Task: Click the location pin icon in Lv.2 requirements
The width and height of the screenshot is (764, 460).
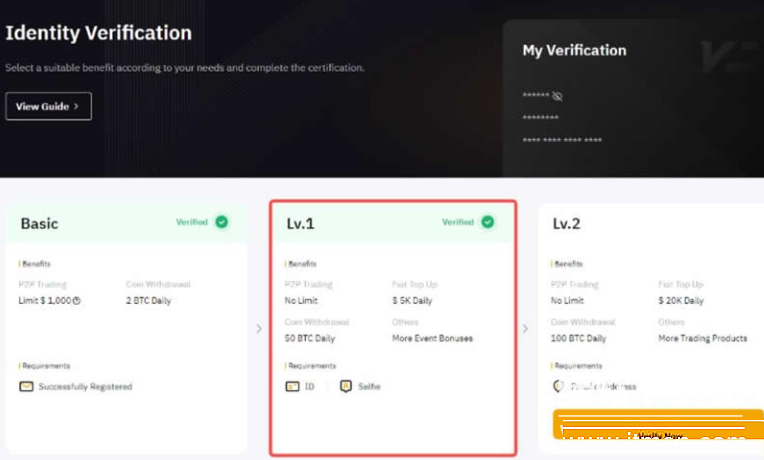Action: (x=557, y=386)
